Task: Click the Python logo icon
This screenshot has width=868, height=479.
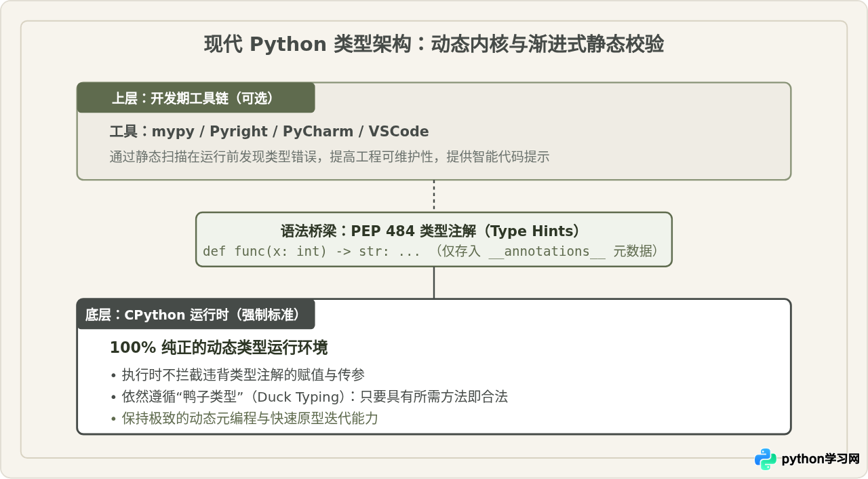Action: (x=766, y=459)
